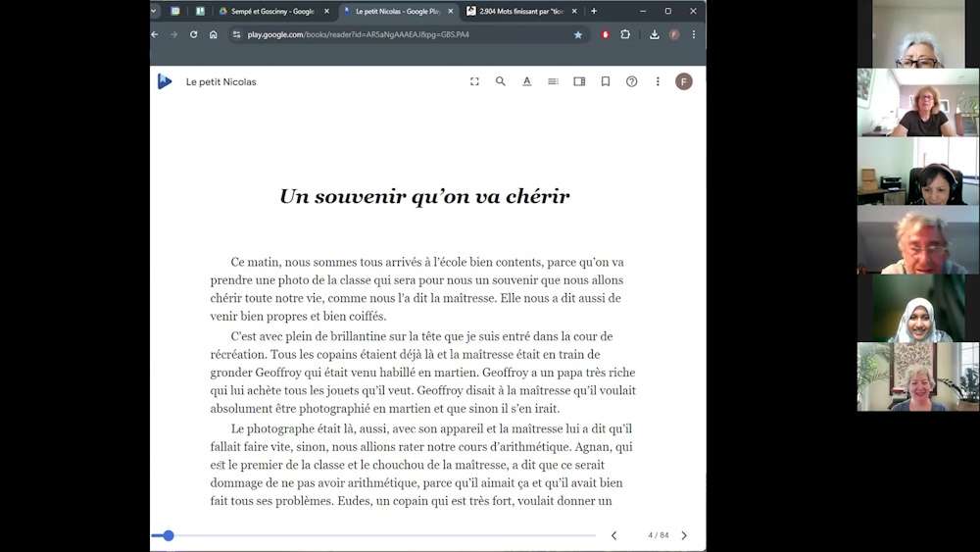
Task: Open a new browser tab
Action: point(594,11)
